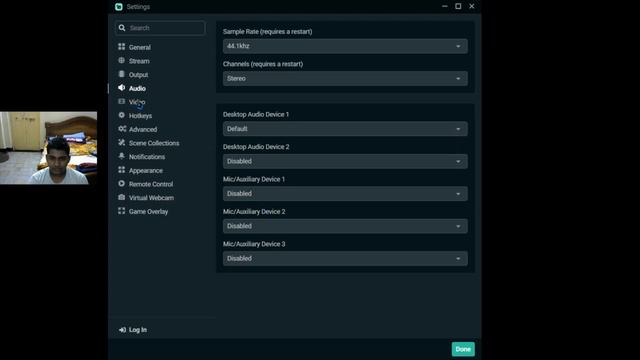Click the Notifications bell icon

pos(122,156)
